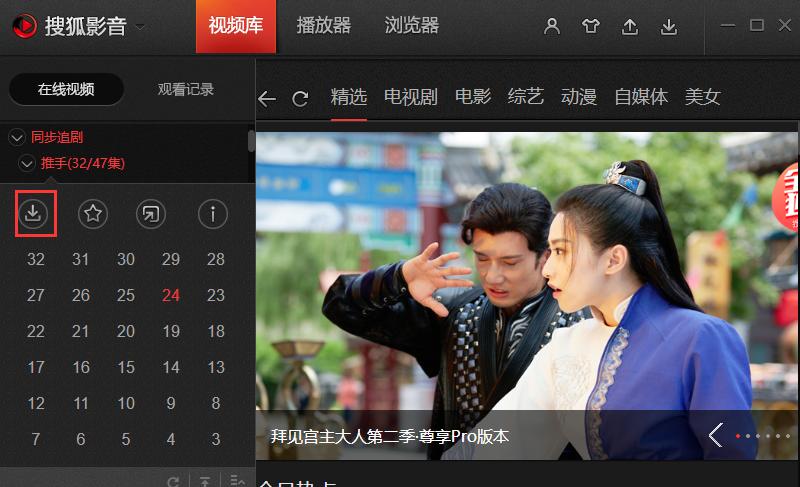800x487 pixels.
Task: Open the user account icon
Action: 552,26
